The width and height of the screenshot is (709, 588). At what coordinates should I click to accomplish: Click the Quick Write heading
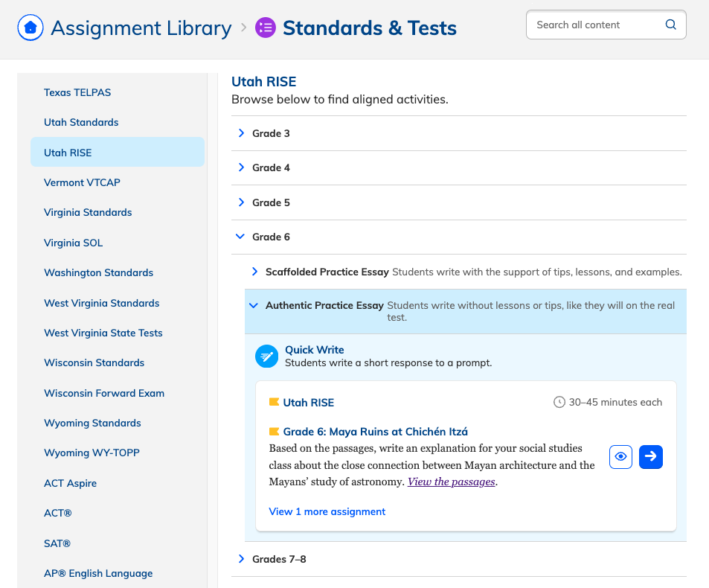[314, 350]
